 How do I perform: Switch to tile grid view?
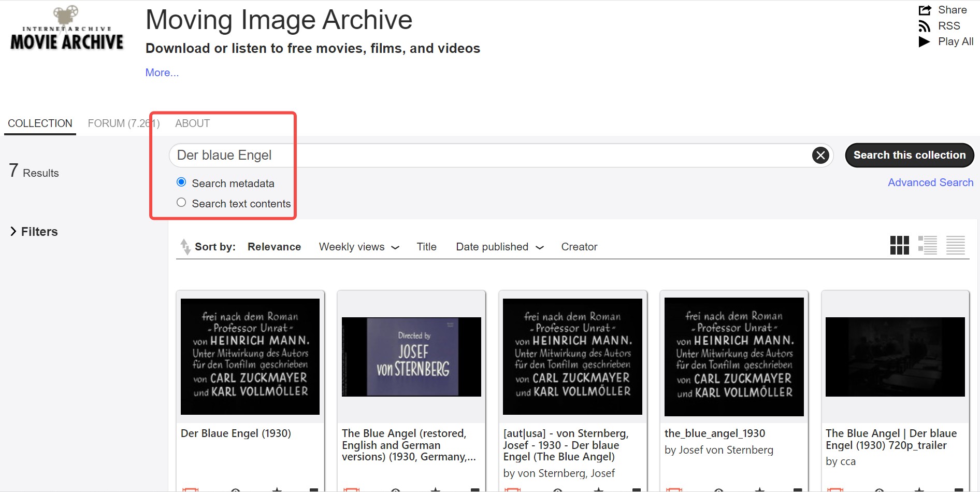tap(900, 245)
